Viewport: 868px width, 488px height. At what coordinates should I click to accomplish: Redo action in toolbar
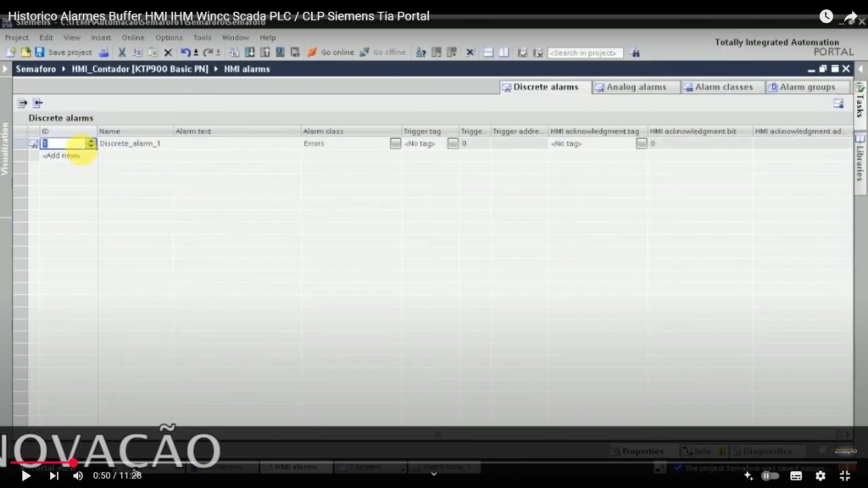209,53
